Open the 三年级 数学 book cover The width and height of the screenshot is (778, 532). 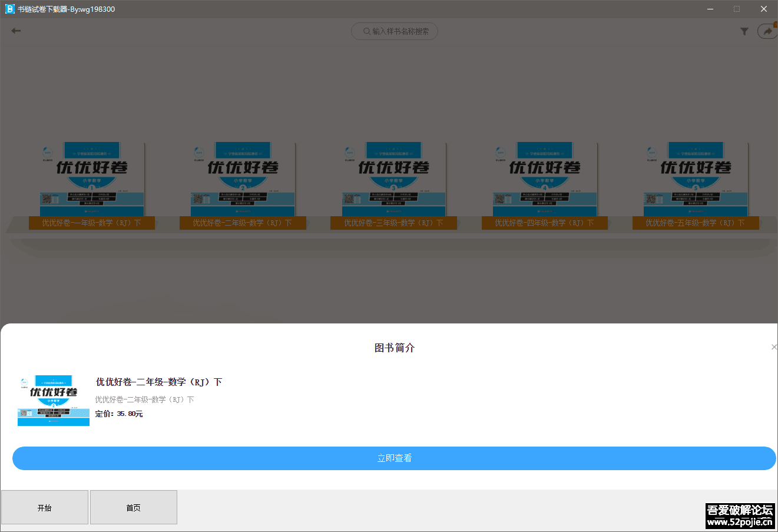click(394, 179)
